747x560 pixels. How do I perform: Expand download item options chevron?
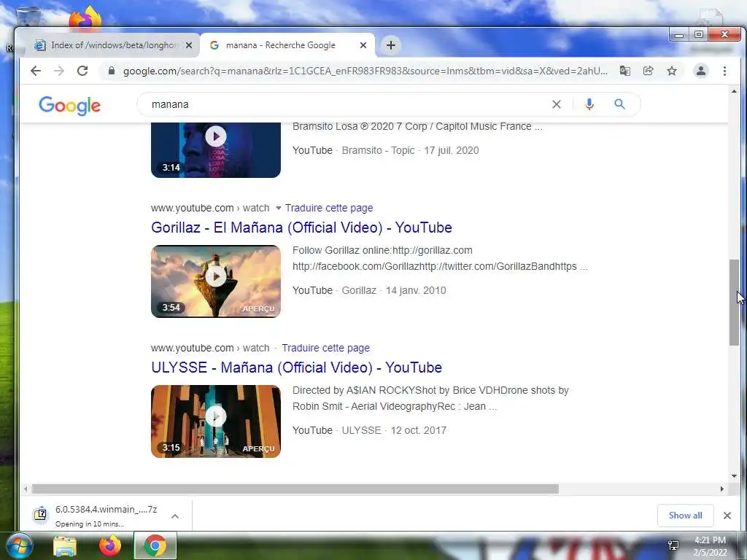(x=175, y=516)
